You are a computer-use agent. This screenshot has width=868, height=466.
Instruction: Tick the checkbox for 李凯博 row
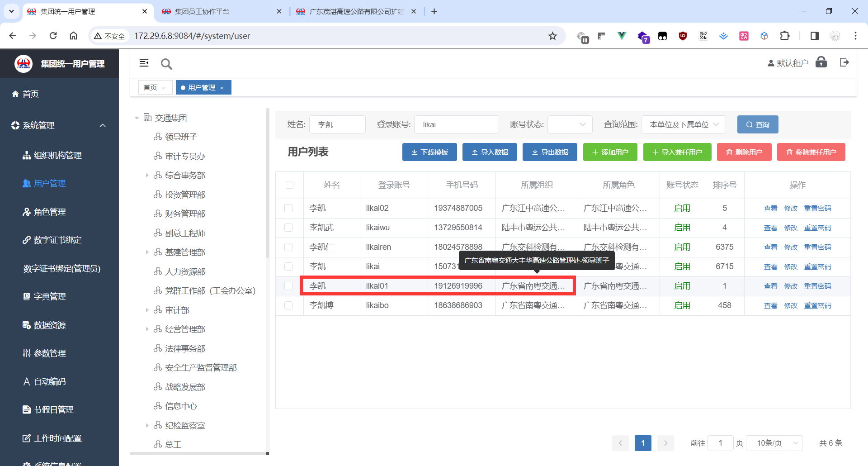(288, 305)
